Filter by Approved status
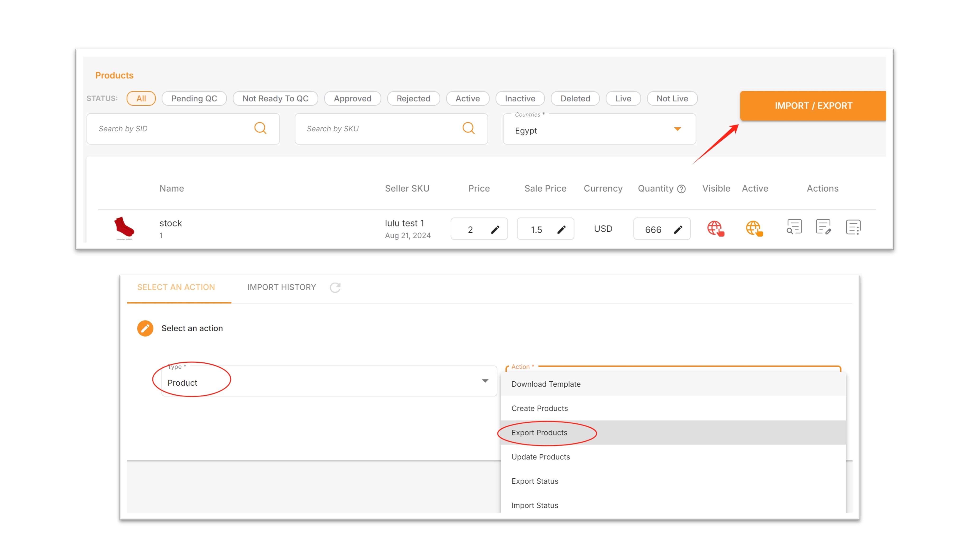The image size is (980, 560). click(352, 98)
